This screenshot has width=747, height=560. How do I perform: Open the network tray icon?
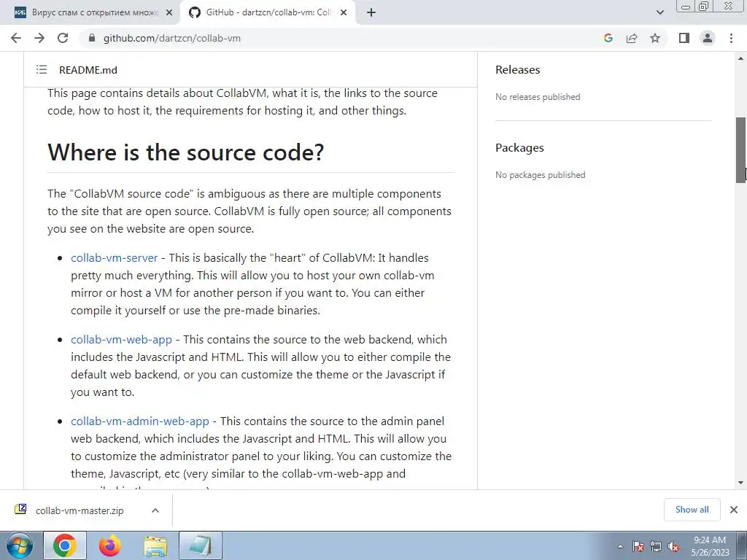point(656,546)
